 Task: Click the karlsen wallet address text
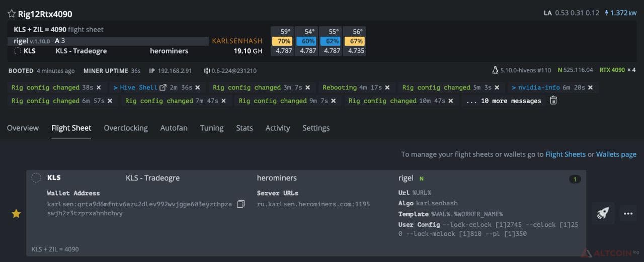pyautogui.click(x=139, y=209)
